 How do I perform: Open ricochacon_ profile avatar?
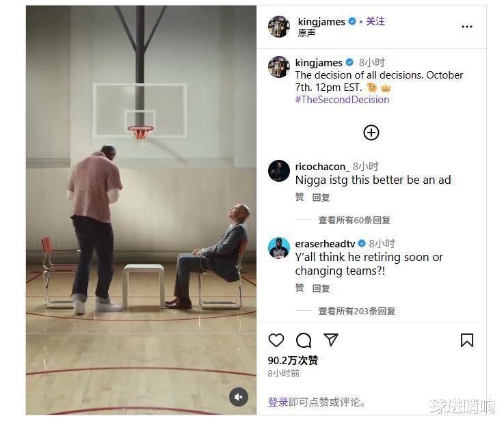pyautogui.click(x=279, y=171)
